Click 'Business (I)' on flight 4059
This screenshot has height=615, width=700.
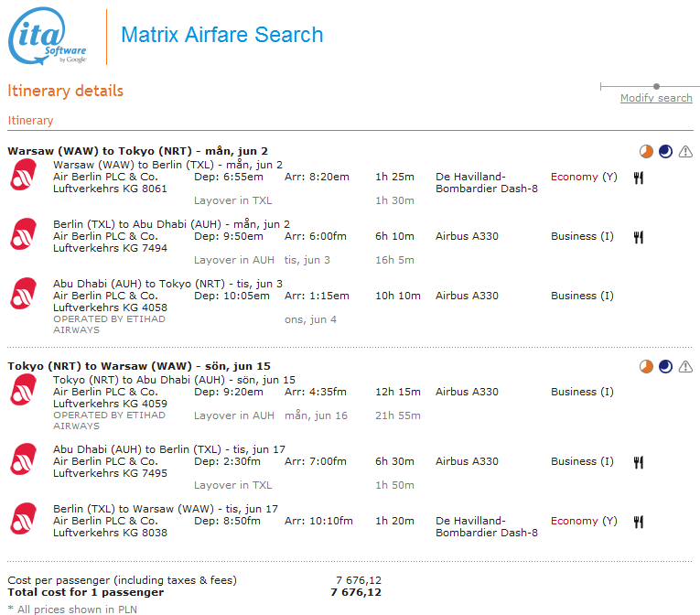click(582, 392)
